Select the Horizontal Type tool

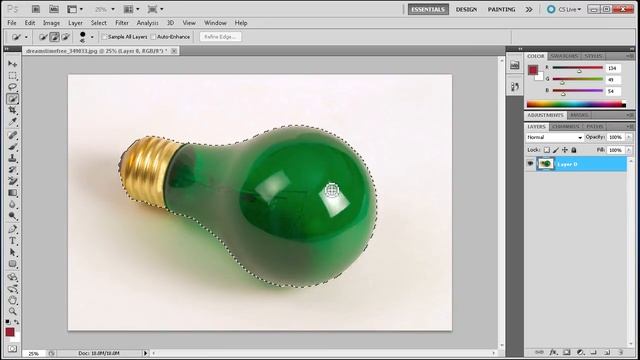[x=13, y=241]
